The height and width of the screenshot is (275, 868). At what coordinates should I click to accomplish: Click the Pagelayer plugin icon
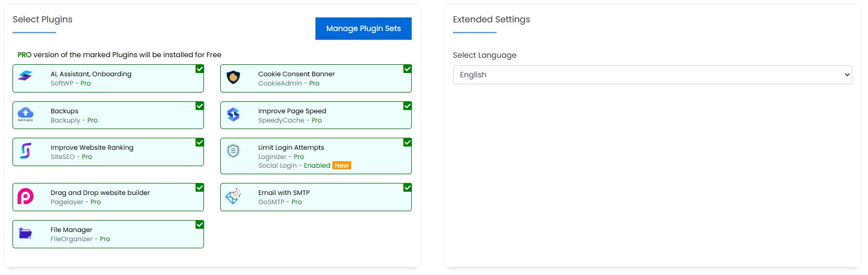26,196
